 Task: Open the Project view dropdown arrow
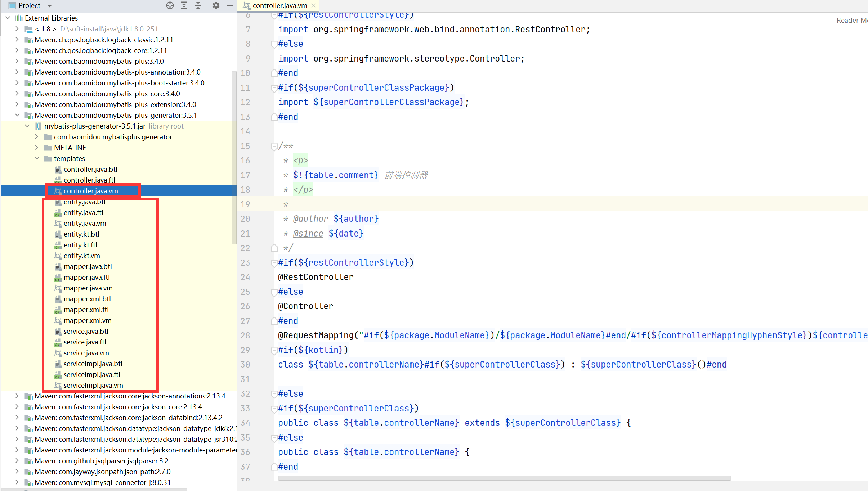[x=50, y=6]
